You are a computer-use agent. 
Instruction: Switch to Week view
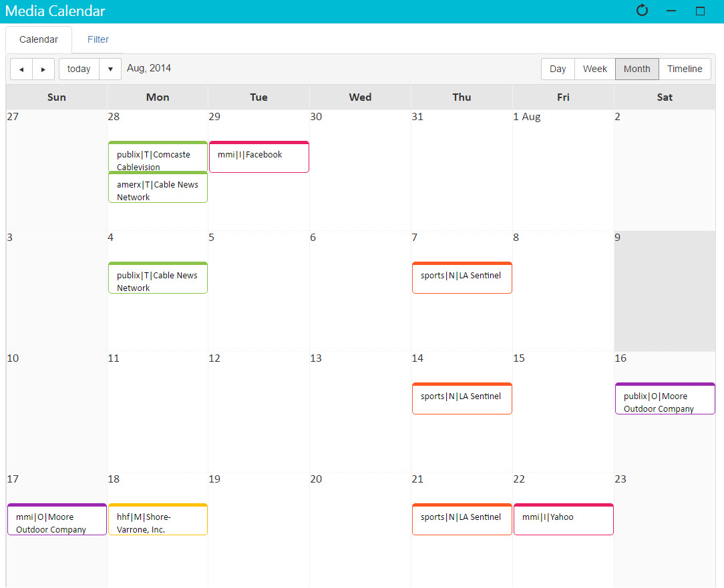(x=594, y=69)
